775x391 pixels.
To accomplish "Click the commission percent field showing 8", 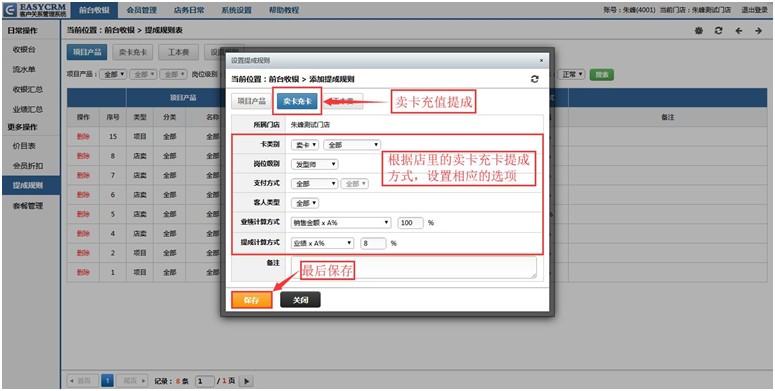I will tap(373, 243).
